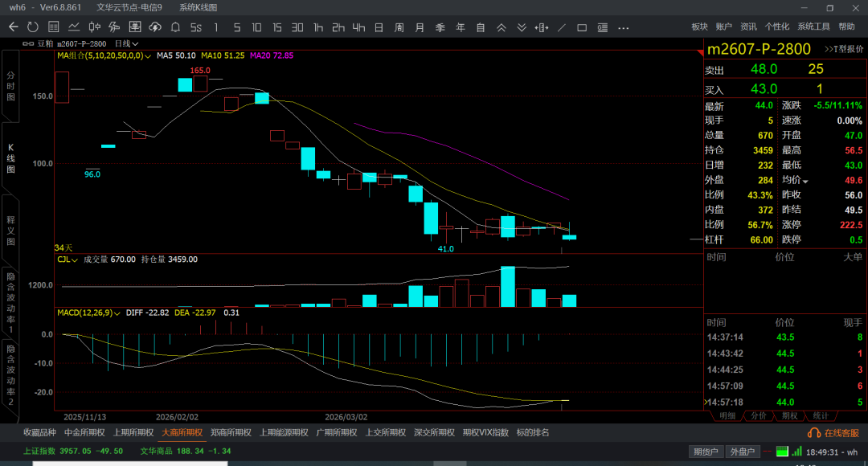This screenshot has height=466, width=868.
Task: Refresh the chart with the reload icon
Action: 32,27
